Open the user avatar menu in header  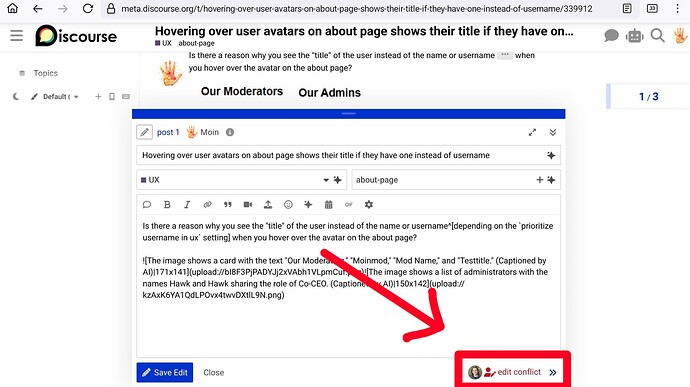tap(680, 36)
